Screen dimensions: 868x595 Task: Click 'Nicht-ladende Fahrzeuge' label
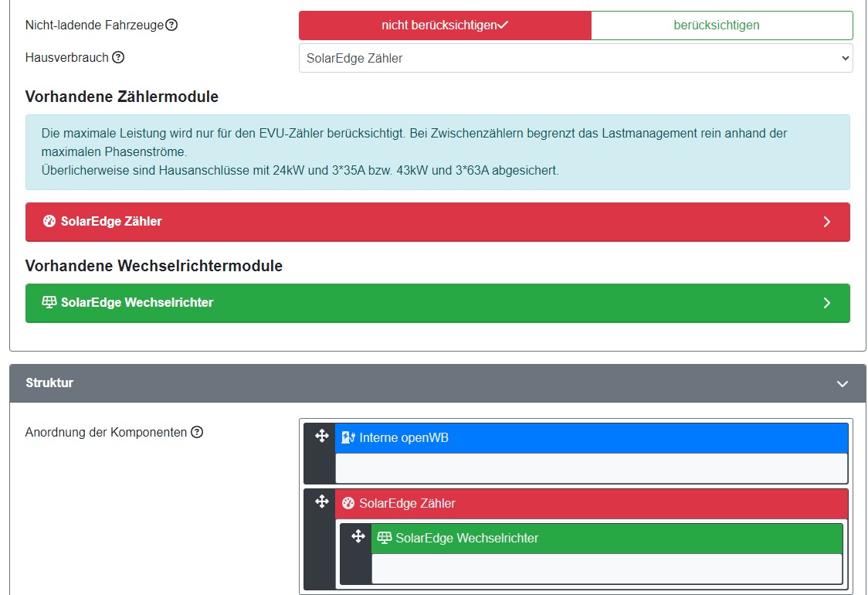coord(95,25)
